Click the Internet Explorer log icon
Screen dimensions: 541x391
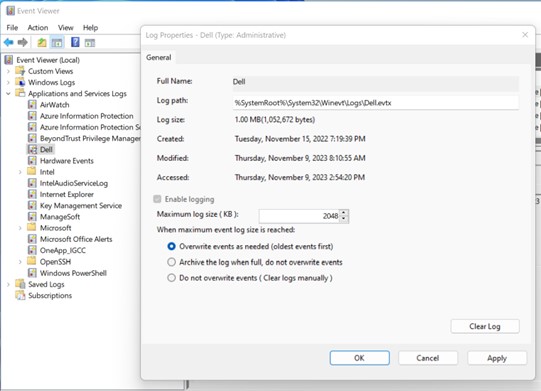pyautogui.click(x=32, y=194)
